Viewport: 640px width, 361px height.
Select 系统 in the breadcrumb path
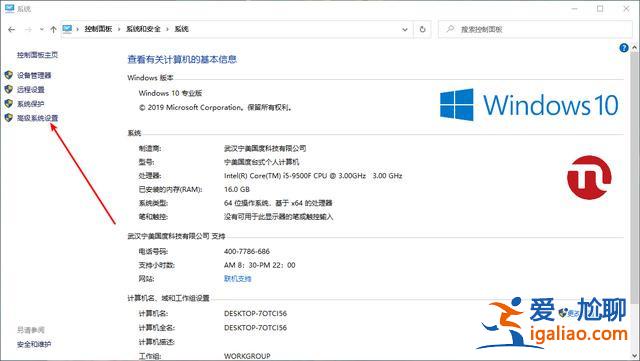pos(182,29)
